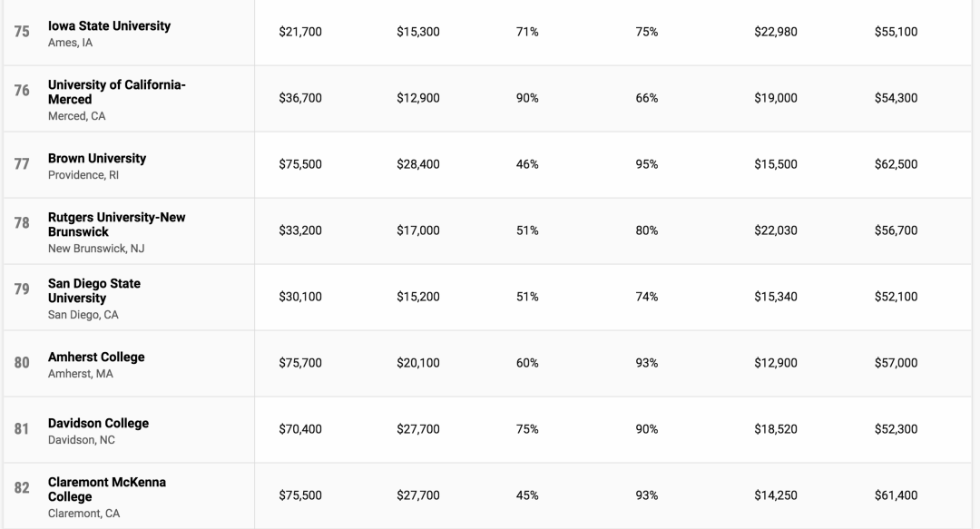
Task: Click Rutgers' $17,000 price value
Action: tap(418, 230)
